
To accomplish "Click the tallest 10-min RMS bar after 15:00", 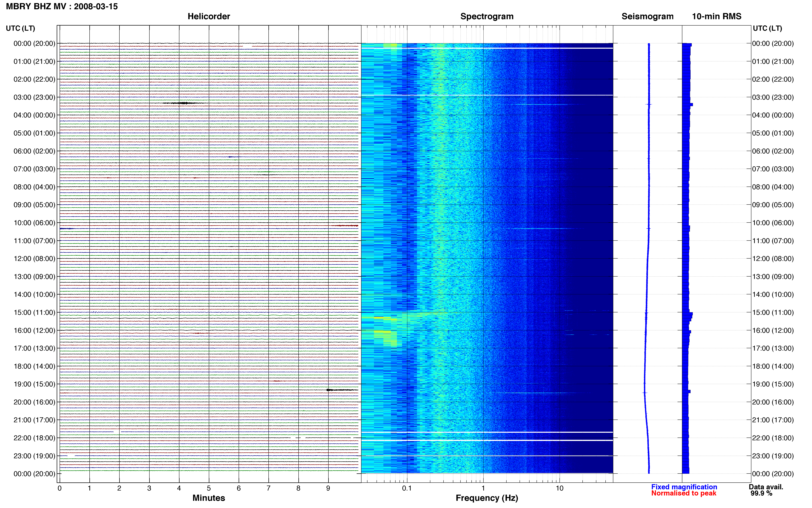I will pyautogui.click(x=687, y=314).
